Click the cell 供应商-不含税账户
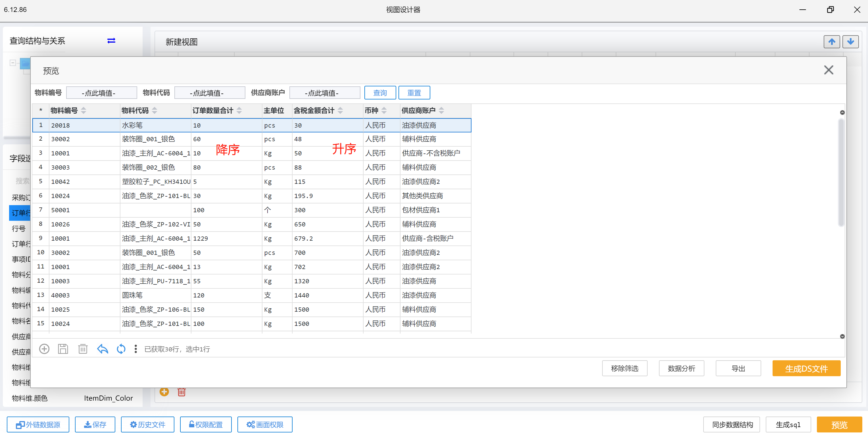868x435 pixels. (435, 153)
